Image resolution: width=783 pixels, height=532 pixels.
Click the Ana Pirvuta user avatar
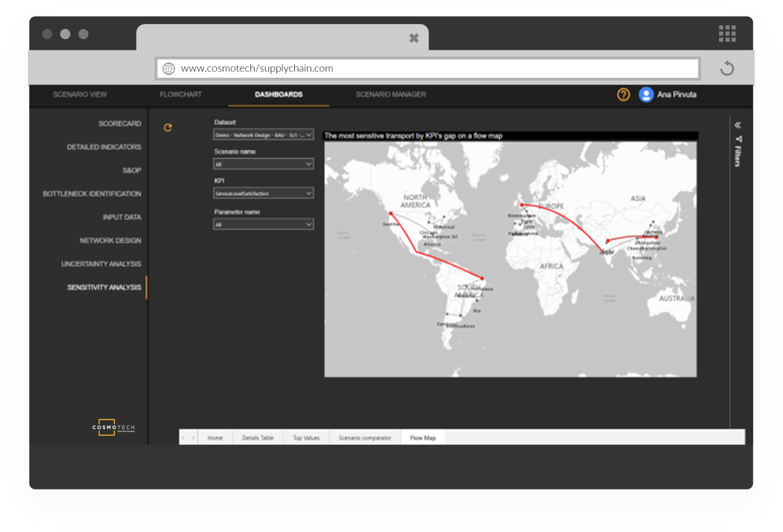[x=646, y=94]
